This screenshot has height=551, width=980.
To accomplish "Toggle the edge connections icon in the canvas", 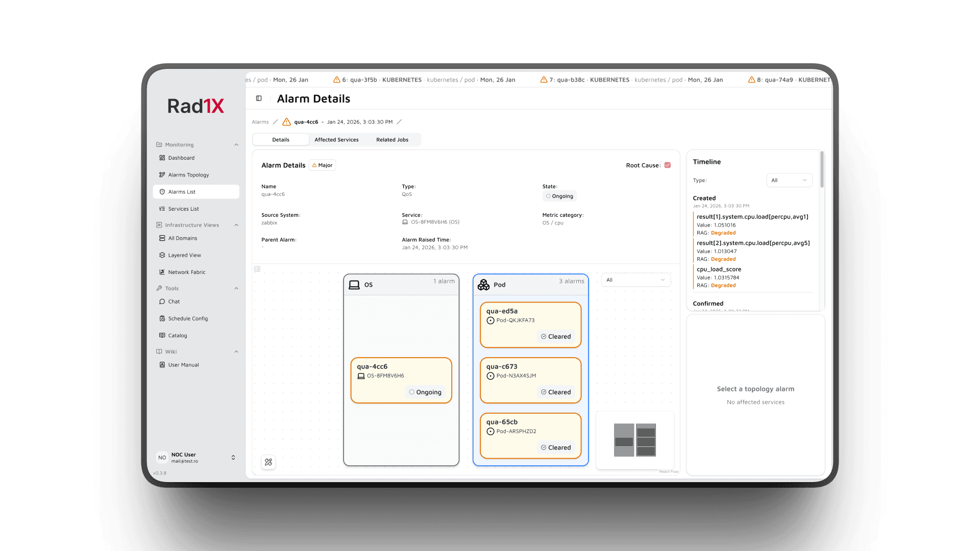I will [268, 462].
